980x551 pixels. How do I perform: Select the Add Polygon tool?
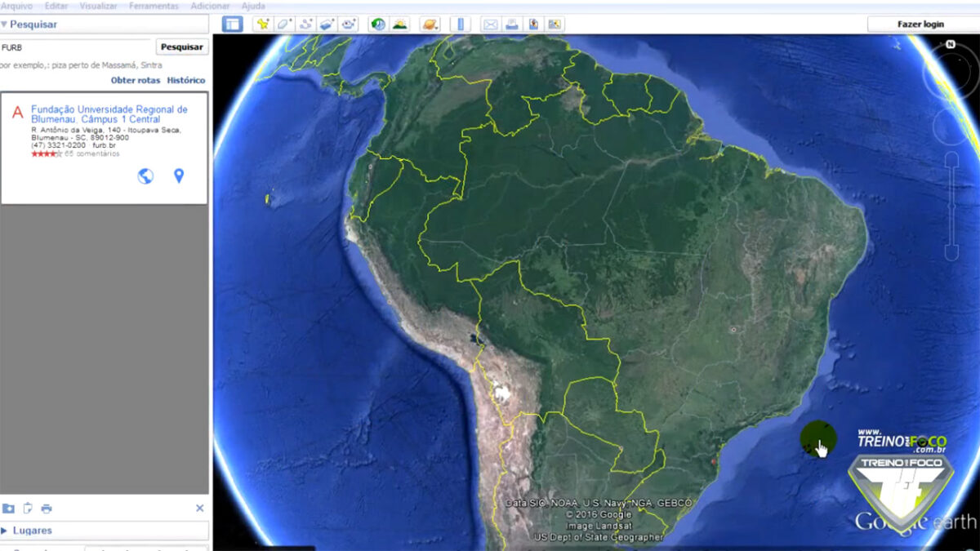tap(284, 24)
